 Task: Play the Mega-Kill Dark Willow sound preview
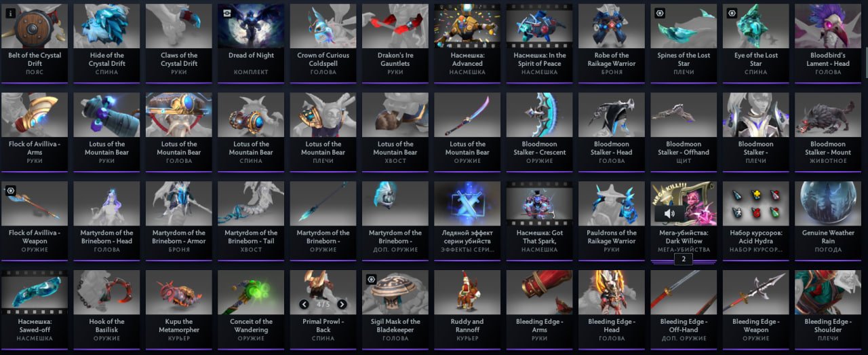click(669, 214)
